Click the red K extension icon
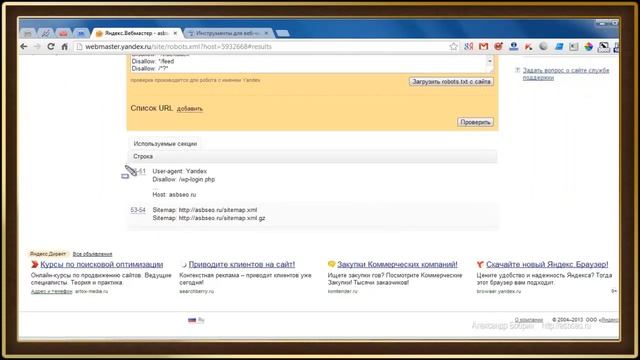Image resolution: width=640 pixels, height=360 pixels. tap(528, 47)
